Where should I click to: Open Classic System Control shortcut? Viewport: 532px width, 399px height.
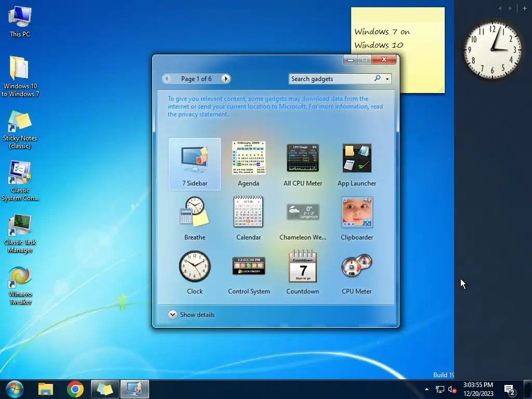point(20,181)
